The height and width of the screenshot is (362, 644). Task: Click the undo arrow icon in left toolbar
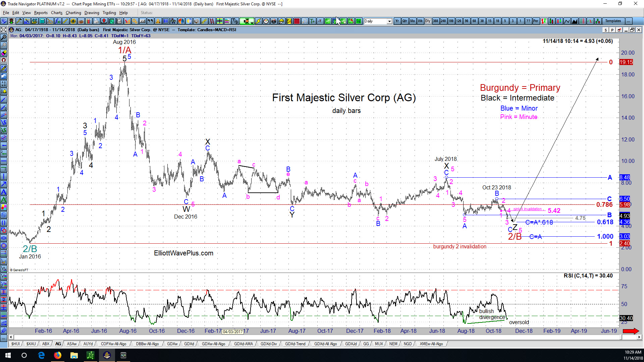4,76
